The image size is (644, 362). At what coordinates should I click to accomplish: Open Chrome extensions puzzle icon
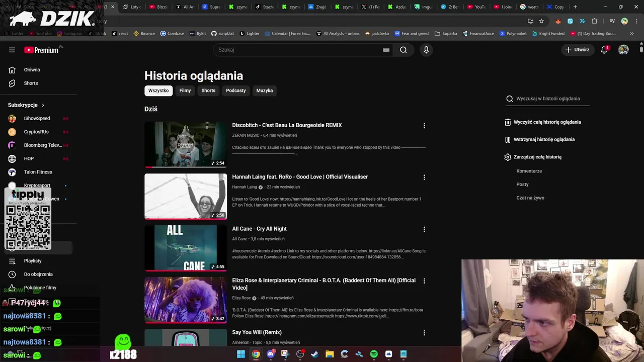(595, 21)
